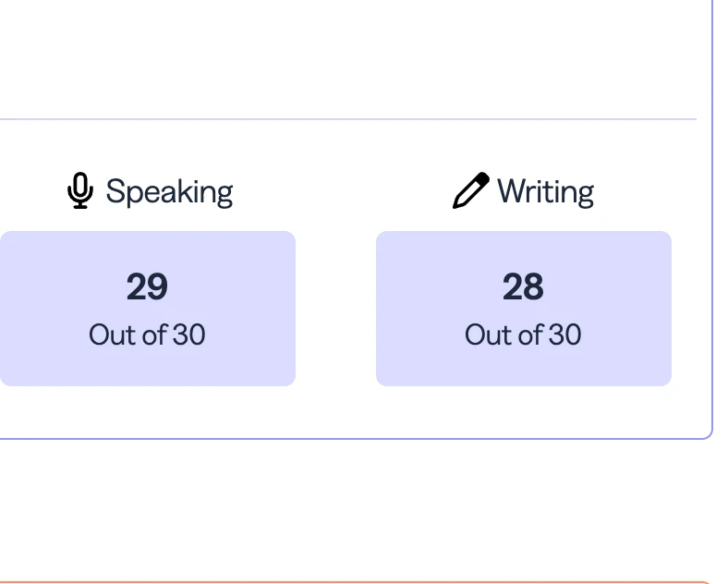
Task: Click the Speaking microphone icon
Action: [x=80, y=191]
